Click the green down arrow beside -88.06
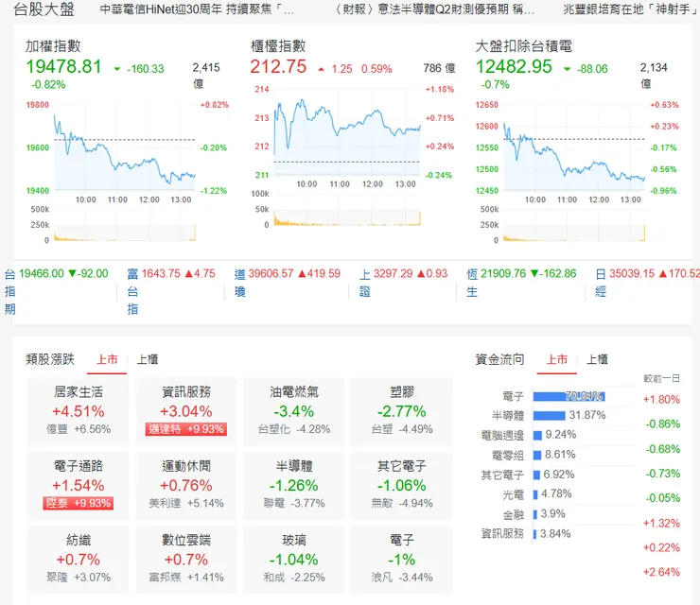 567,69
